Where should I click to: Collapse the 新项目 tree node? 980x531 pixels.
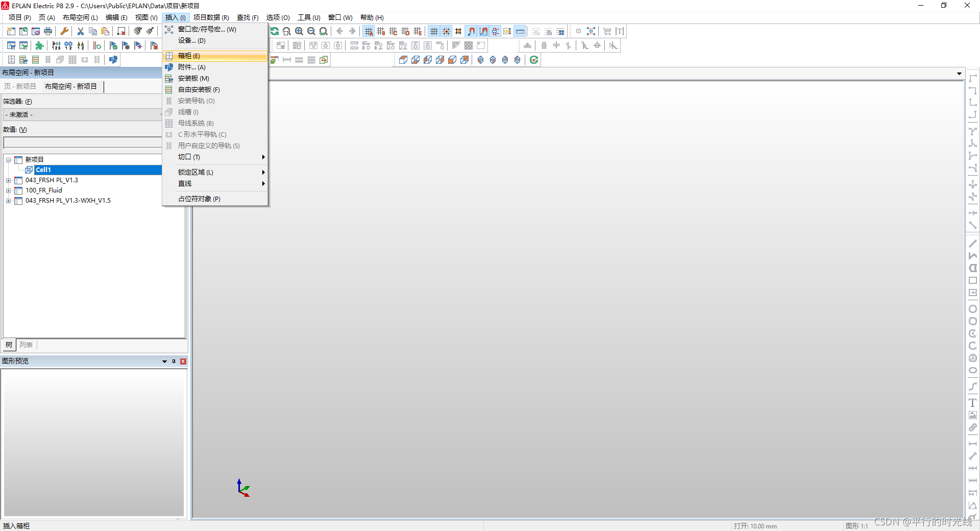pos(8,160)
